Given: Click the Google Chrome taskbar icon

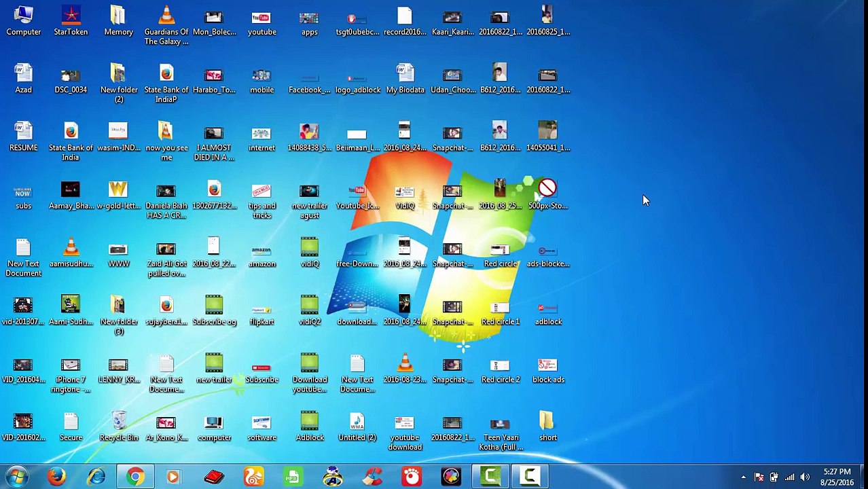Looking at the screenshot, I should [135, 477].
